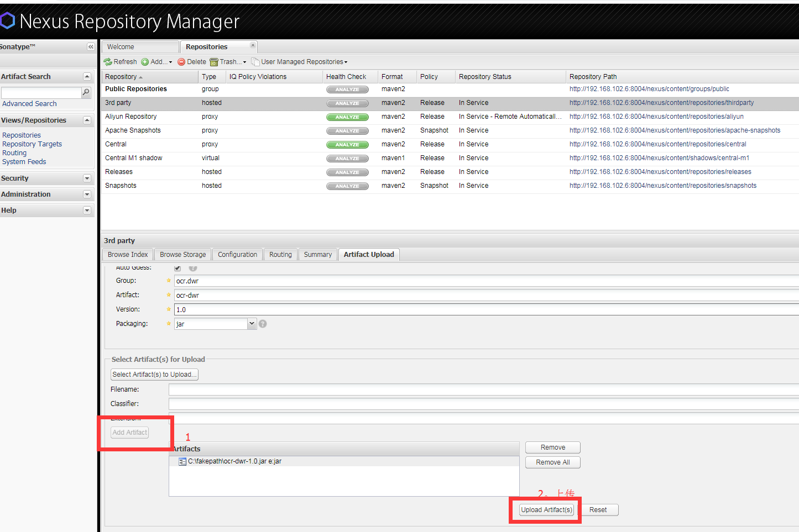Switch to the Welcome tab
Screen dimensions: 799x532
click(140, 47)
